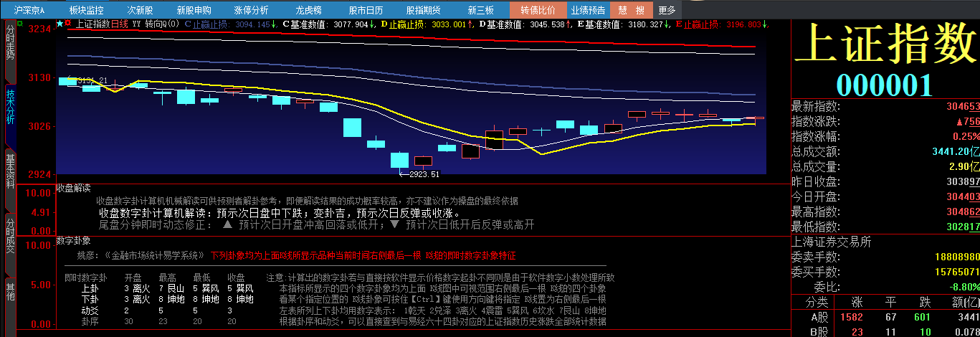
Task: Click the 转向Q(0) indicator label
Action: point(162,24)
